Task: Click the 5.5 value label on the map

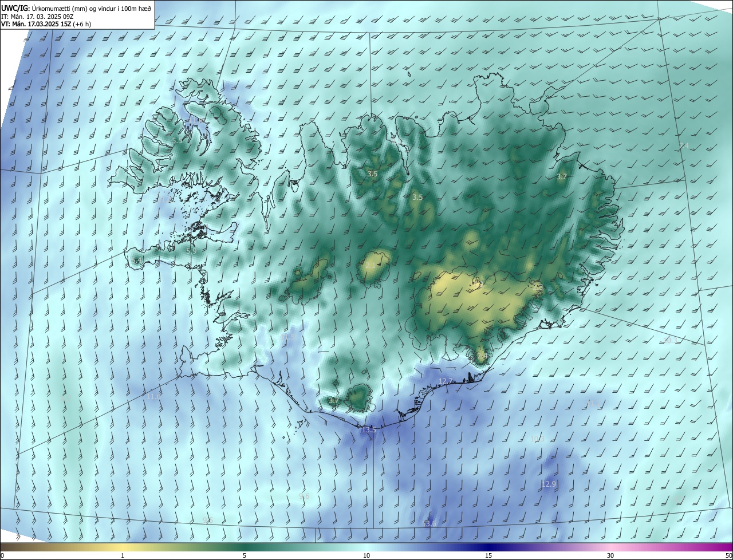Action: tap(177, 140)
